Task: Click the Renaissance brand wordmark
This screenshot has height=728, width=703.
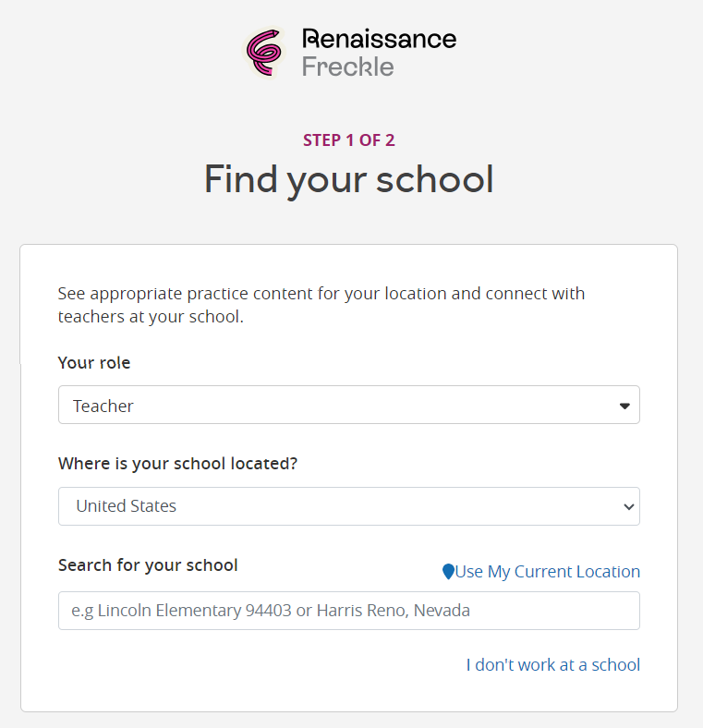Action: [x=379, y=39]
